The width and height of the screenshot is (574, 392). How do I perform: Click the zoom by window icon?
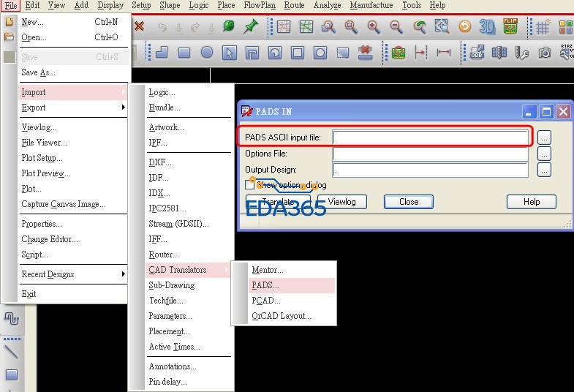[x=328, y=27]
